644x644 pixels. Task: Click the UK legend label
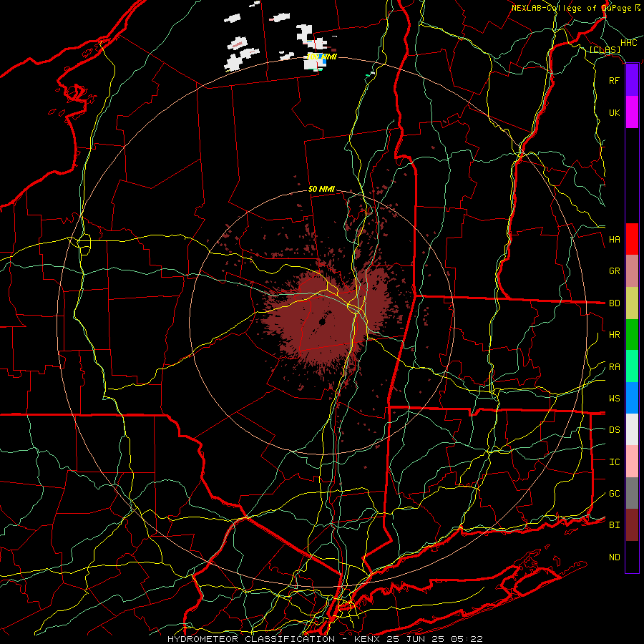click(x=614, y=112)
